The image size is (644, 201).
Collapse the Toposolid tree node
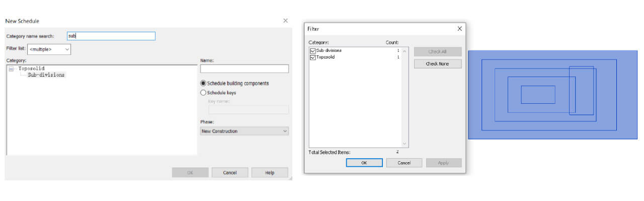coord(12,69)
